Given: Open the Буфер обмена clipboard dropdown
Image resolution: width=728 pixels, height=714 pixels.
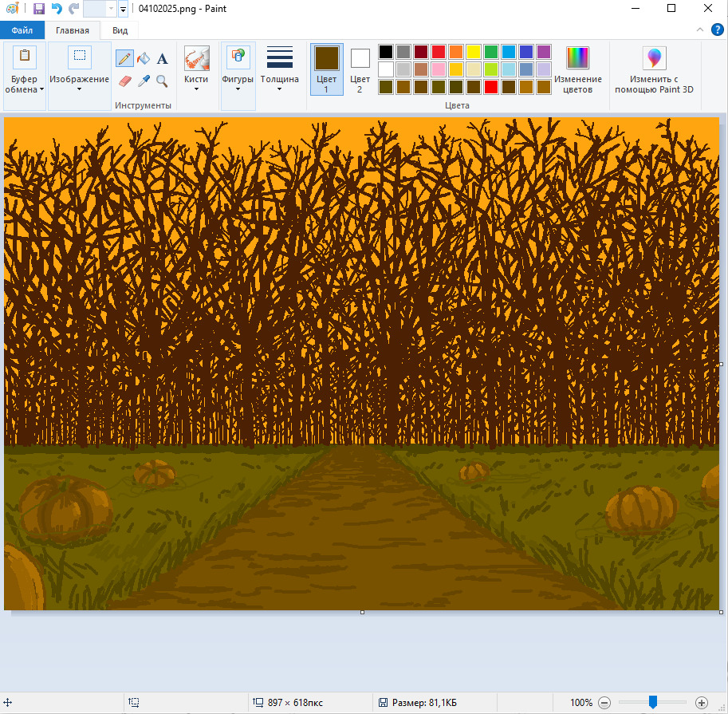Looking at the screenshot, I should 25,69.
